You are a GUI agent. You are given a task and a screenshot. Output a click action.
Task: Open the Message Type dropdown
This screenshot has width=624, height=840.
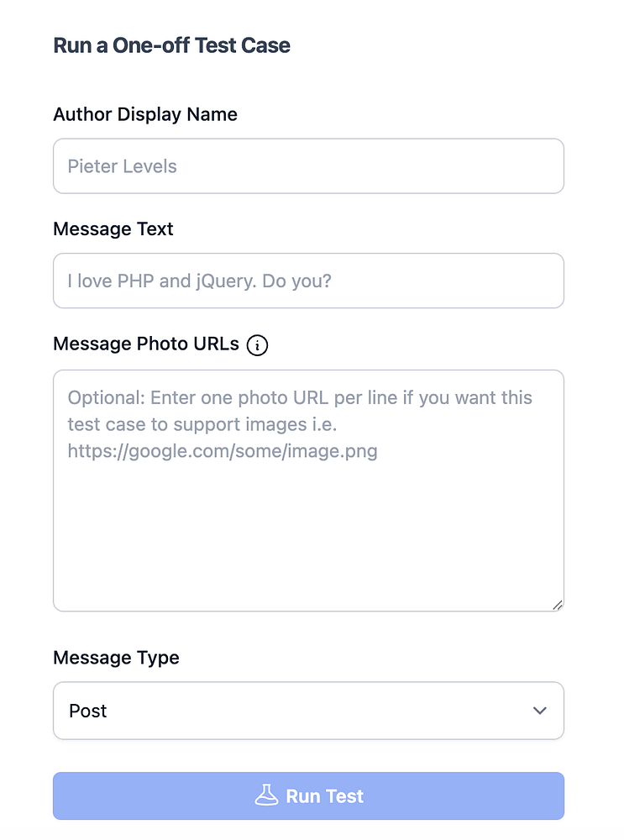click(308, 711)
